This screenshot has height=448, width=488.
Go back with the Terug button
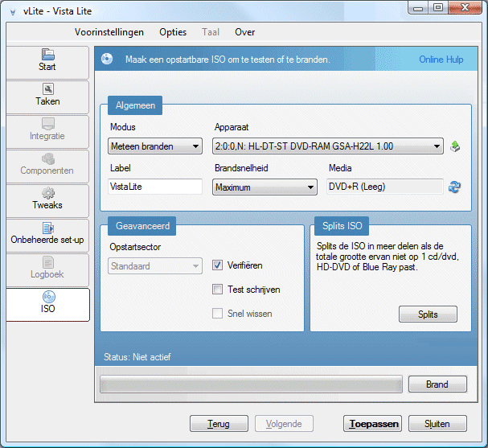click(x=219, y=423)
